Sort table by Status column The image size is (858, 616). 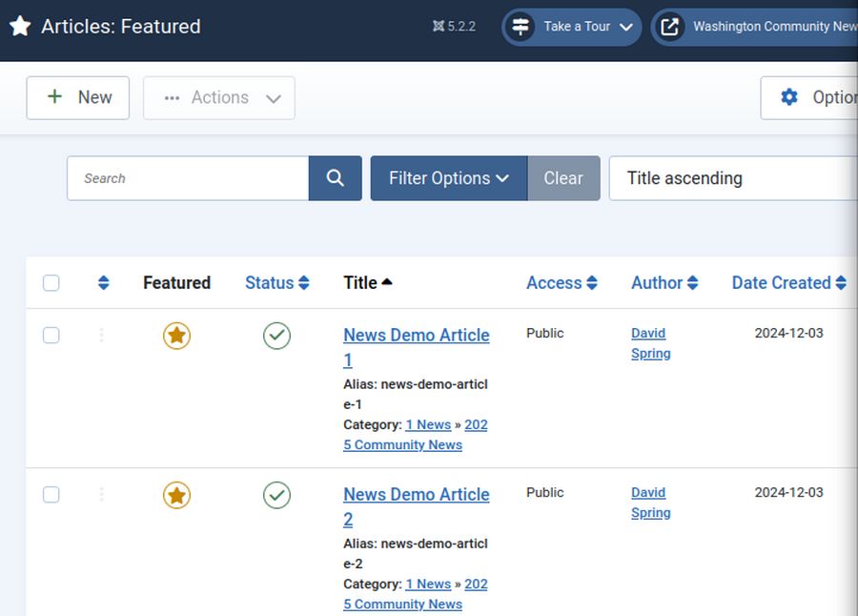point(276,283)
